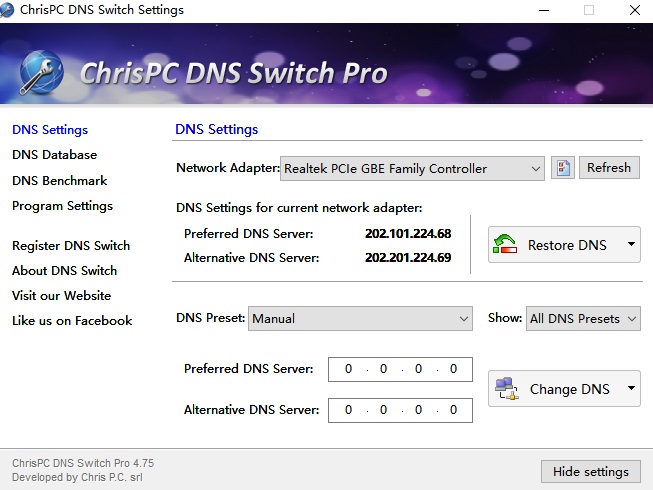This screenshot has height=490, width=653.
Task: Click the Refresh button
Action: point(609,168)
